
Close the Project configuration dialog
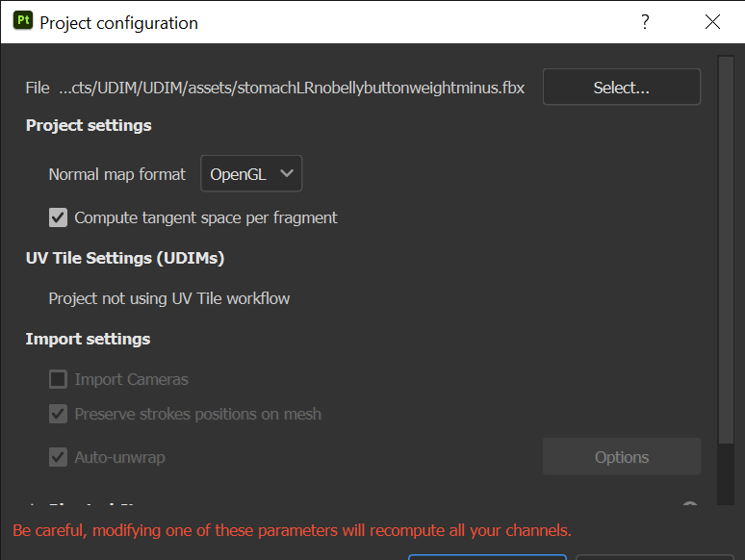tap(712, 22)
